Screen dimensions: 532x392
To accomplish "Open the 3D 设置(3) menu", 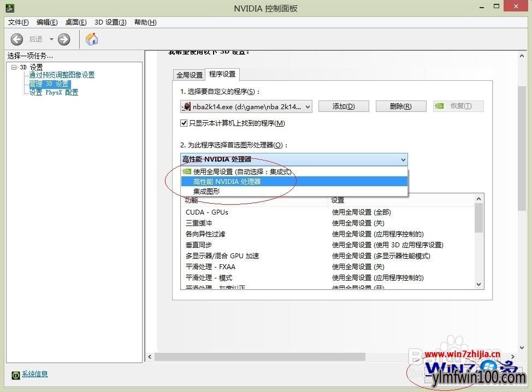I will point(111,22).
